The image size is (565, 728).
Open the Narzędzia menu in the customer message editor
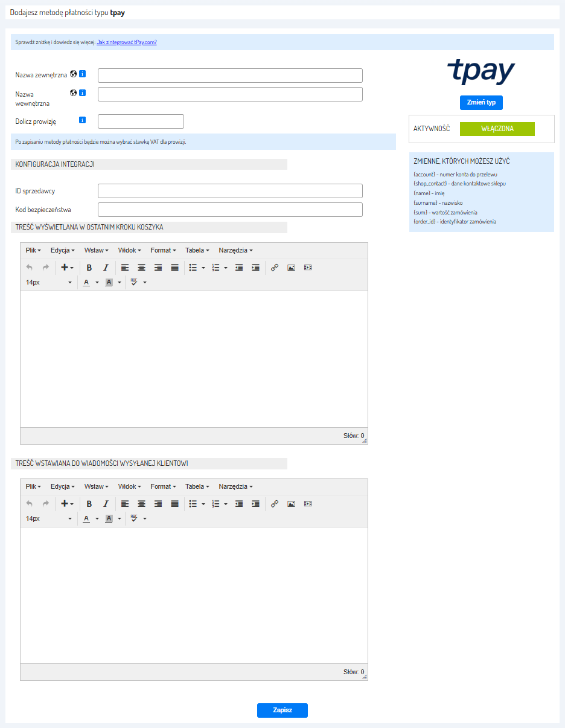[x=235, y=486]
